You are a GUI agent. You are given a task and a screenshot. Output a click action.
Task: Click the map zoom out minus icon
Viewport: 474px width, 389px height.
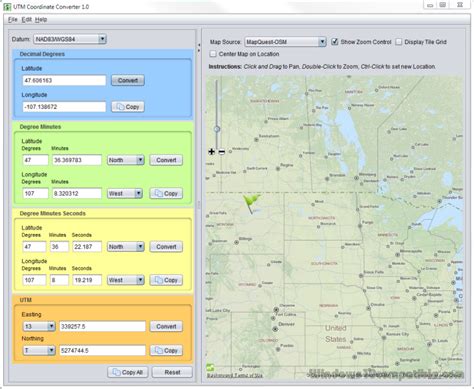tap(221, 152)
